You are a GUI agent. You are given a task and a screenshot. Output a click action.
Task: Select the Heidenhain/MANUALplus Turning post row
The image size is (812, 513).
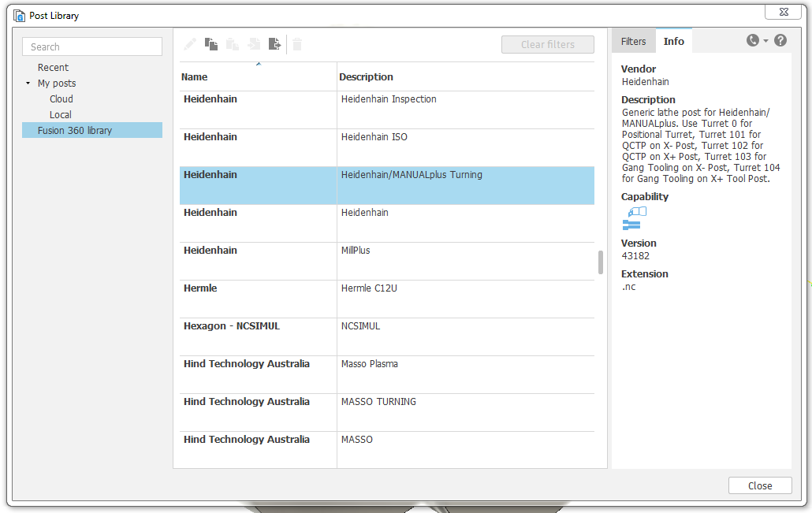coord(387,185)
